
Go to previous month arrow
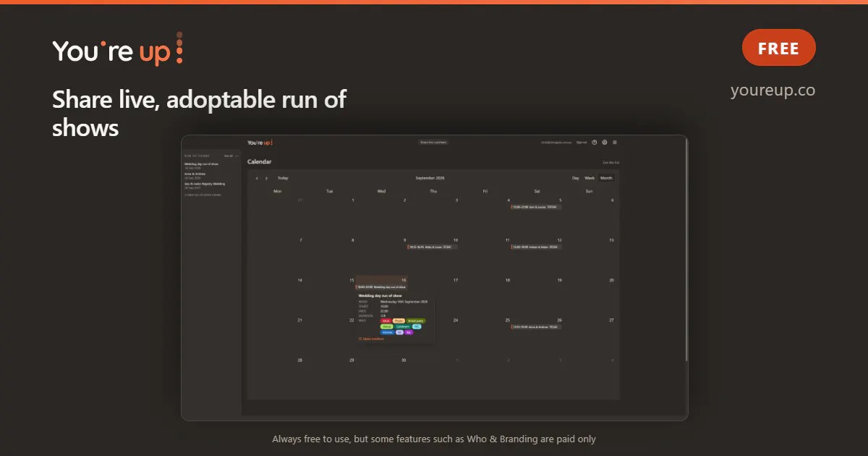pos(257,178)
